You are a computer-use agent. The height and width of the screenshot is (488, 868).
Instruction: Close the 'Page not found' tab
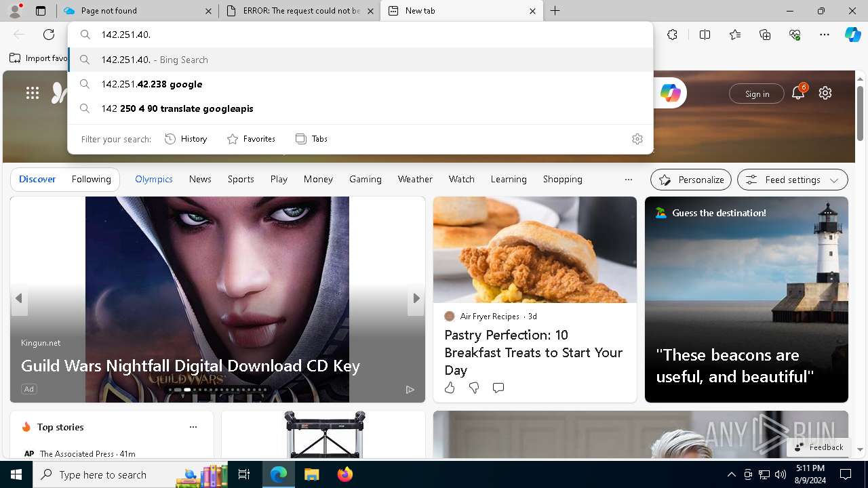coord(208,11)
